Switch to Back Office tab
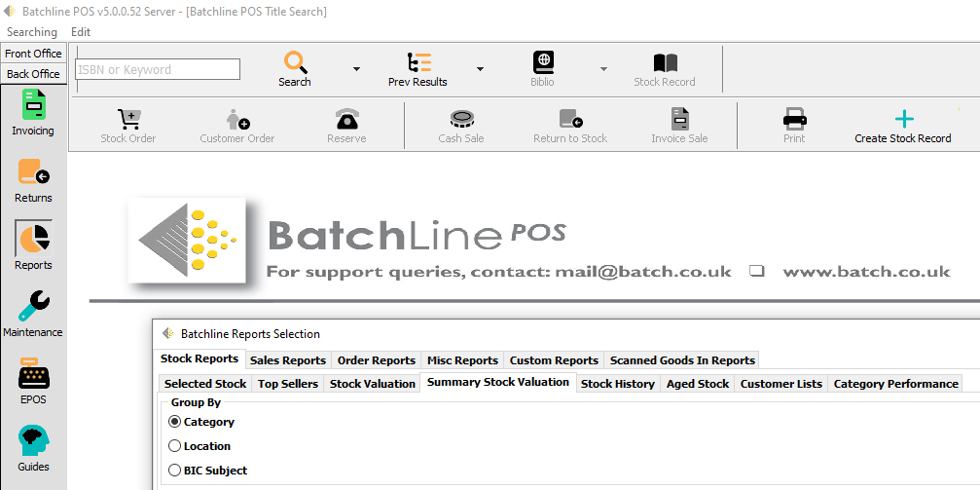This screenshot has width=980, height=490. [x=33, y=74]
